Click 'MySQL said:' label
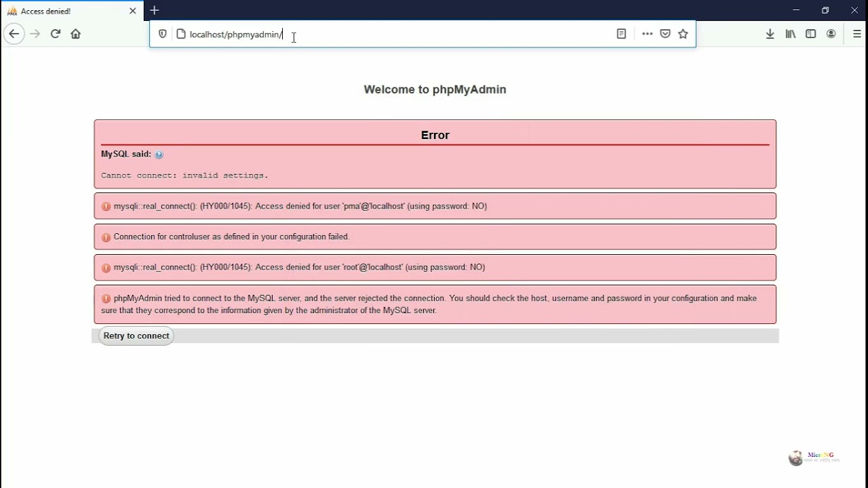Image resolution: width=868 pixels, height=488 pixels. coord(126,154)
